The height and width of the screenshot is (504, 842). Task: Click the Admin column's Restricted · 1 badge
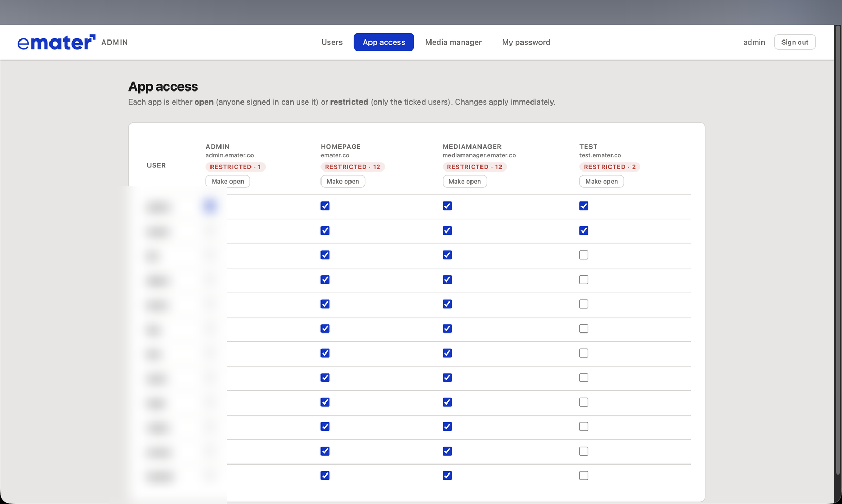[x=235, y=167]
